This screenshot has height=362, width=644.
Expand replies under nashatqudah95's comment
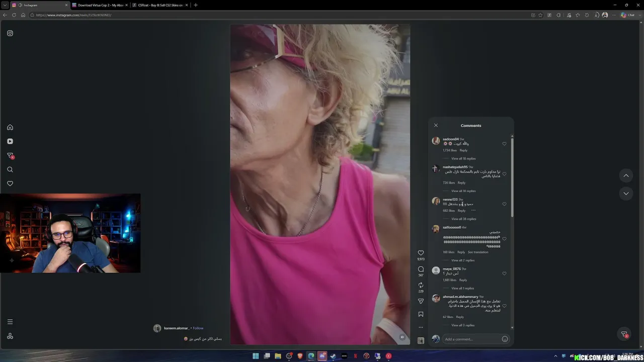(x=463, y=191)
